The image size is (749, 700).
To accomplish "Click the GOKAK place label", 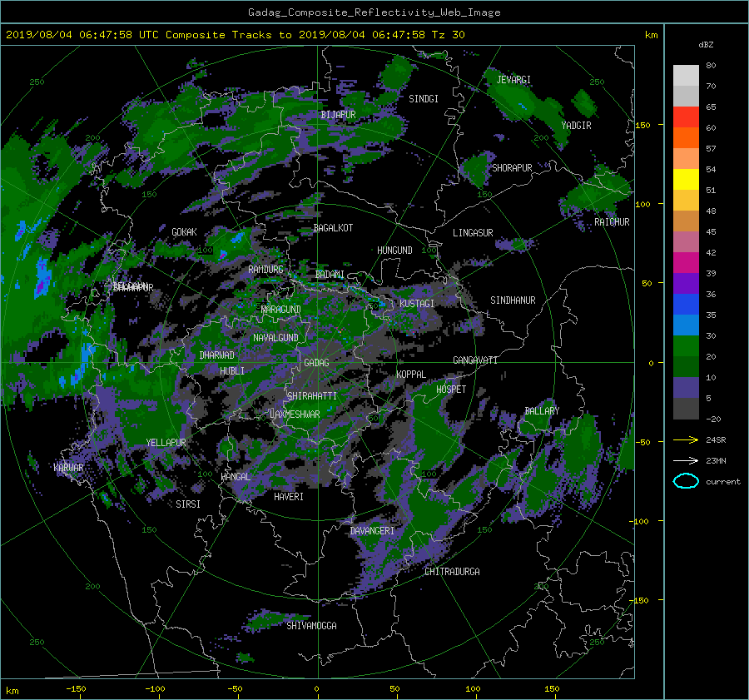I will [x=184, y=231].
